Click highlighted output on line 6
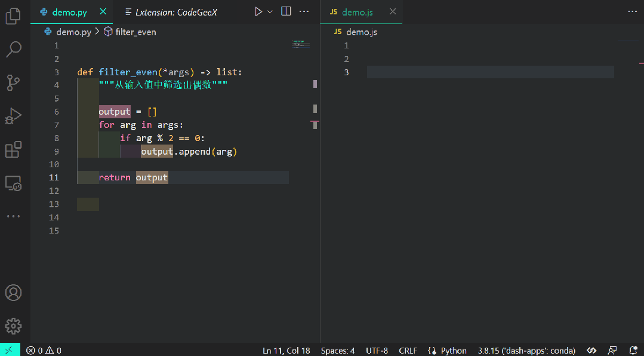Screen dimensions: 644x356 (x=115, y=112)
